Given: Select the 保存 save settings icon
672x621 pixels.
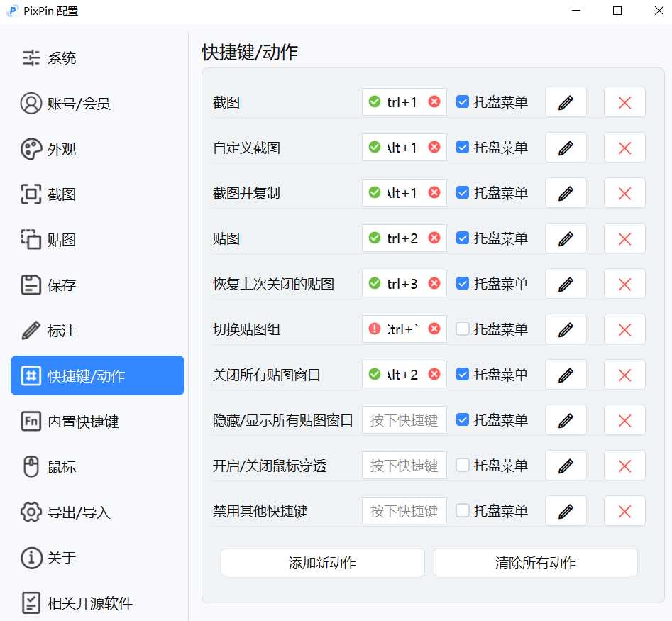Looking at the screenshot, I should coord(31,285).
